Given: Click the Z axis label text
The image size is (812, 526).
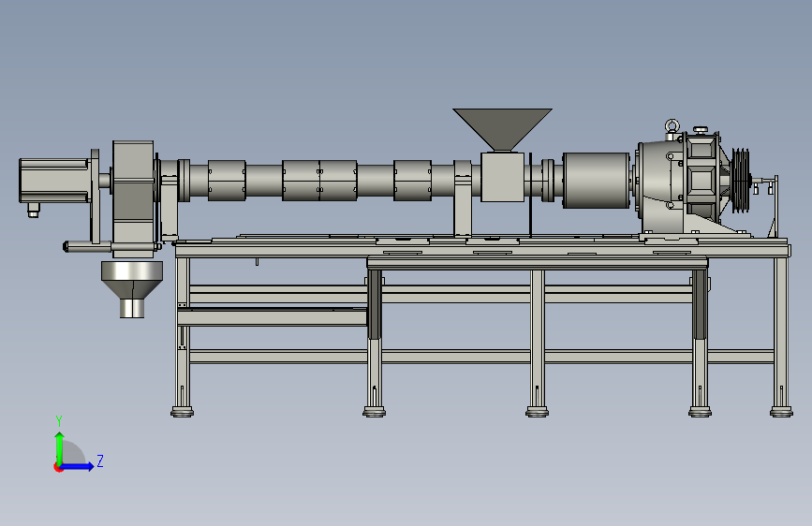Looking at the screenshot, I should tap(100, 460).
